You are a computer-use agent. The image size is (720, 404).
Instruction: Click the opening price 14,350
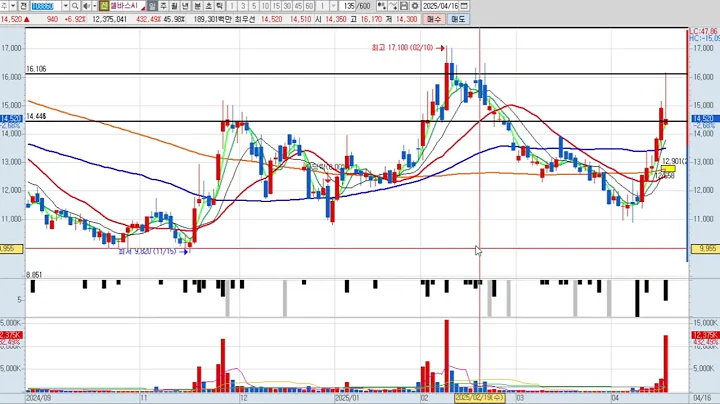point(335,19)
